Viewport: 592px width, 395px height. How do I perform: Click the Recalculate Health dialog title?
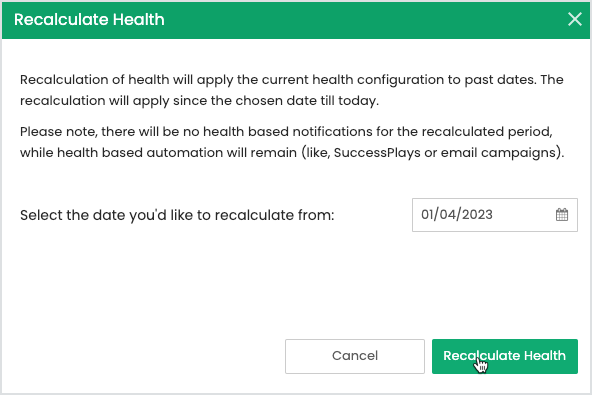point(89,19)
